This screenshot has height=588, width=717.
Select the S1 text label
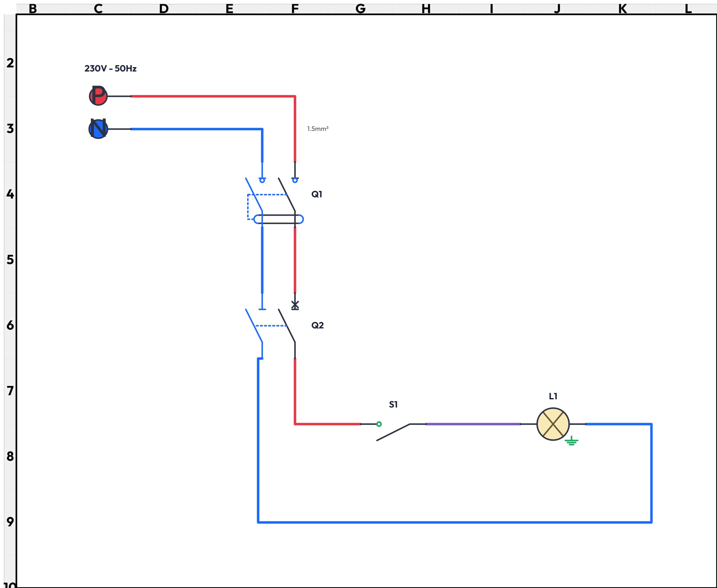[393, 405]
